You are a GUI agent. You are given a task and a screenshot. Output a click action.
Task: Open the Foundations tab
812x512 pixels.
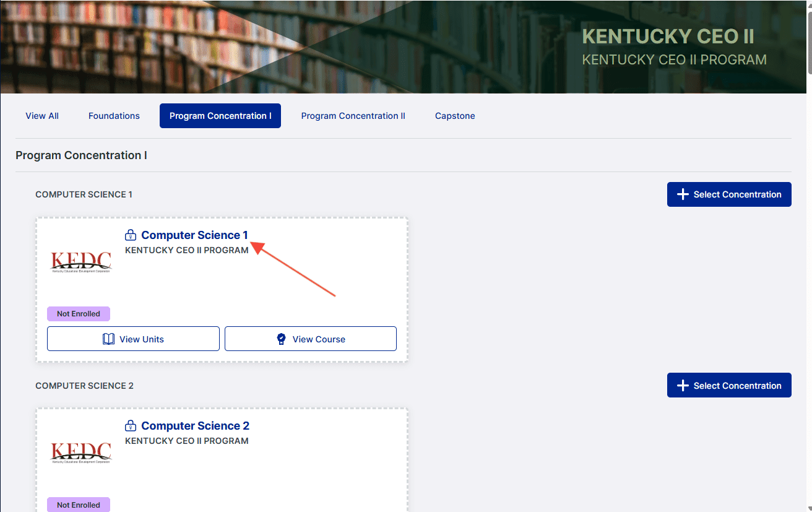pos(114,116)
